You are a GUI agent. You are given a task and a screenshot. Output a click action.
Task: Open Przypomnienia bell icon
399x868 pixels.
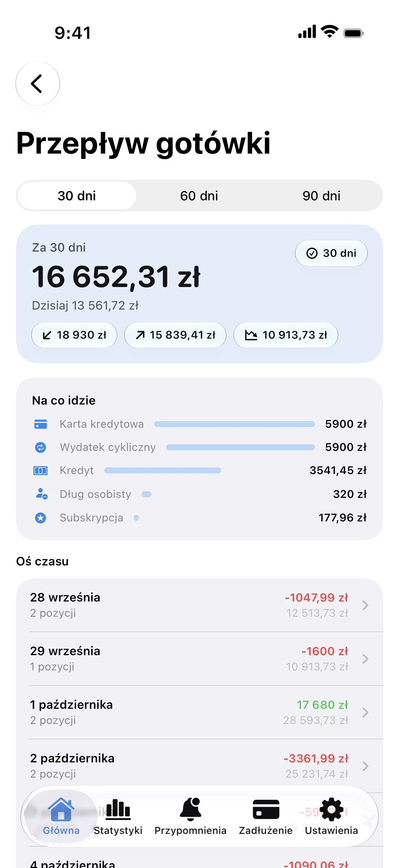pyautogui.click(x=190, y=809)
